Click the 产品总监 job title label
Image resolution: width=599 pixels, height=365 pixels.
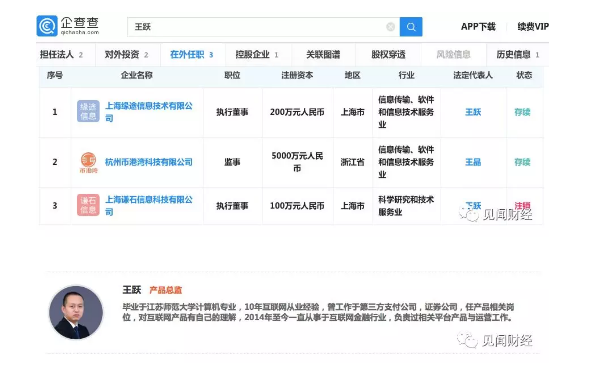pyautogui.click(x=165, y=290)
